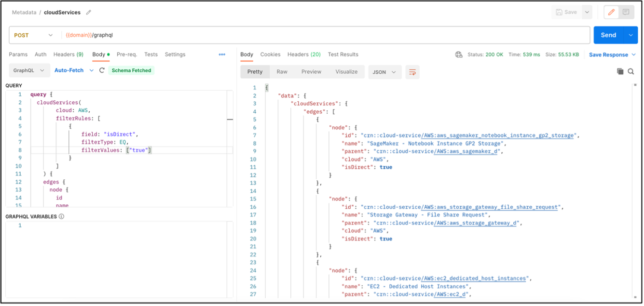
Task: Open the Headers (9) request tab
Action: [69, 54]
